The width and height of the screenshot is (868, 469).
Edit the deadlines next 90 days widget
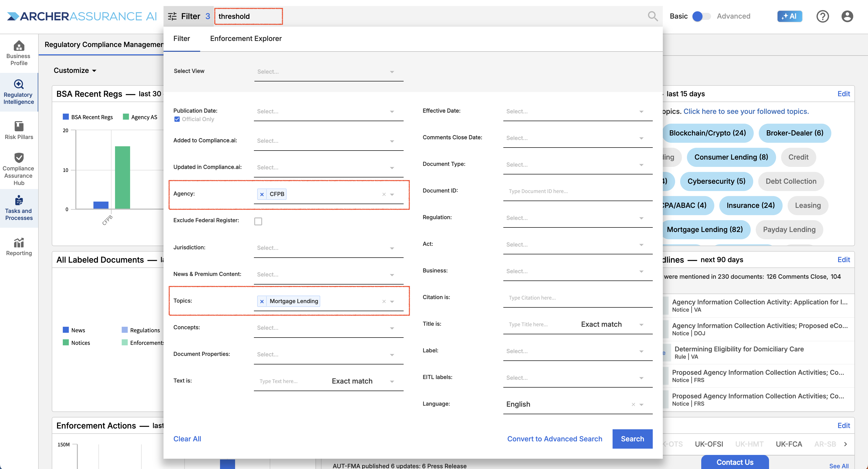(843, 260)
